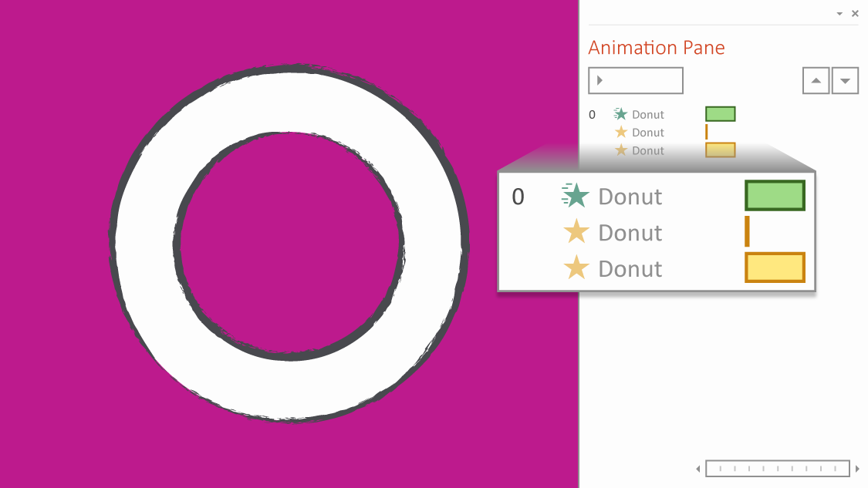Click the green star in the magnified callout
The image size is (868, 488).
click(576, 196)
